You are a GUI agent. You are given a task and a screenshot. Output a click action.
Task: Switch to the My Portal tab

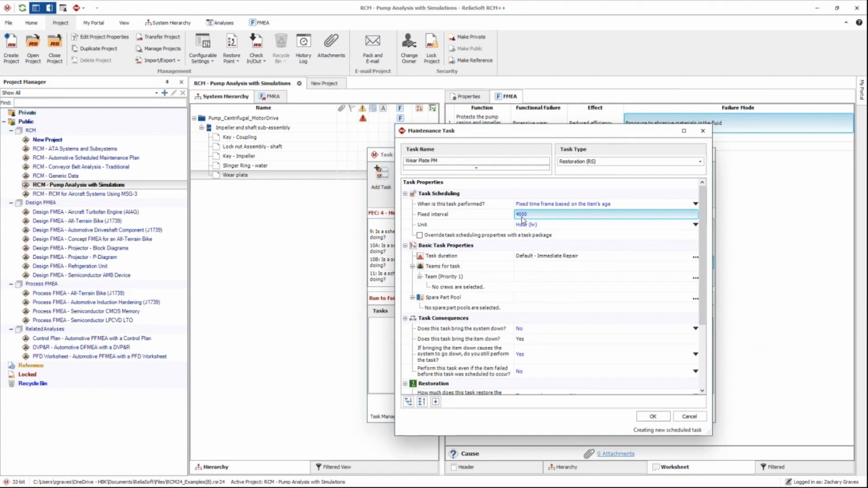click(x=94, y=22)
